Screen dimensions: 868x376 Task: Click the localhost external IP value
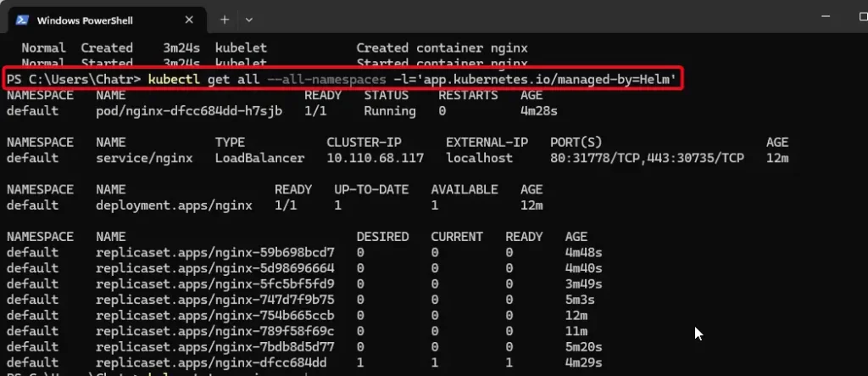click(x=480, y=158)
